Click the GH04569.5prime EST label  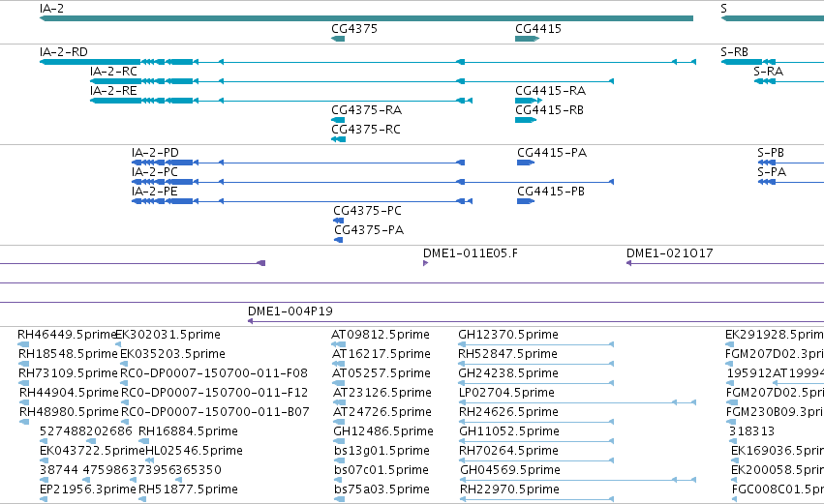(510, 471)
